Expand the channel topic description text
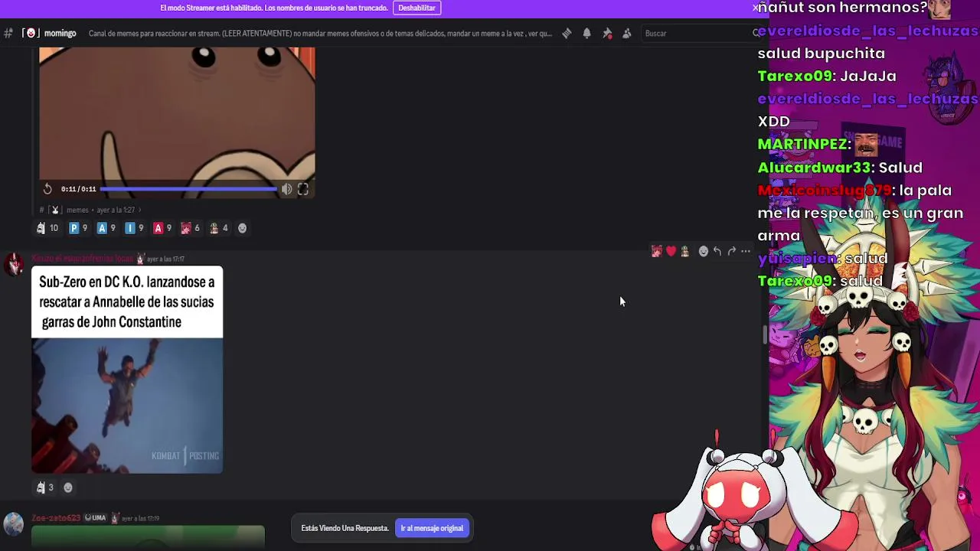 pyautogui.click(x=320, y=34)
